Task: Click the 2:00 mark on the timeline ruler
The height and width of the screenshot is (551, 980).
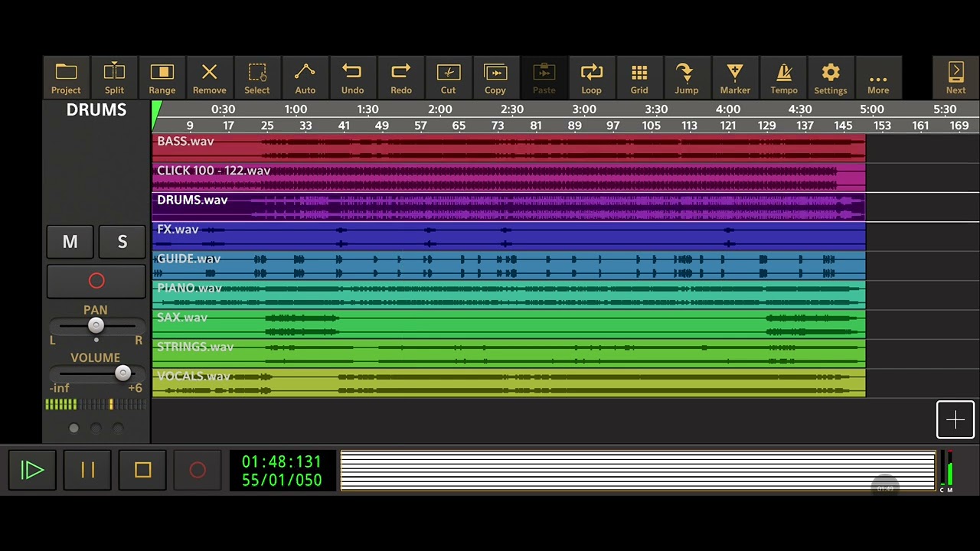Action: click(440, 109)
